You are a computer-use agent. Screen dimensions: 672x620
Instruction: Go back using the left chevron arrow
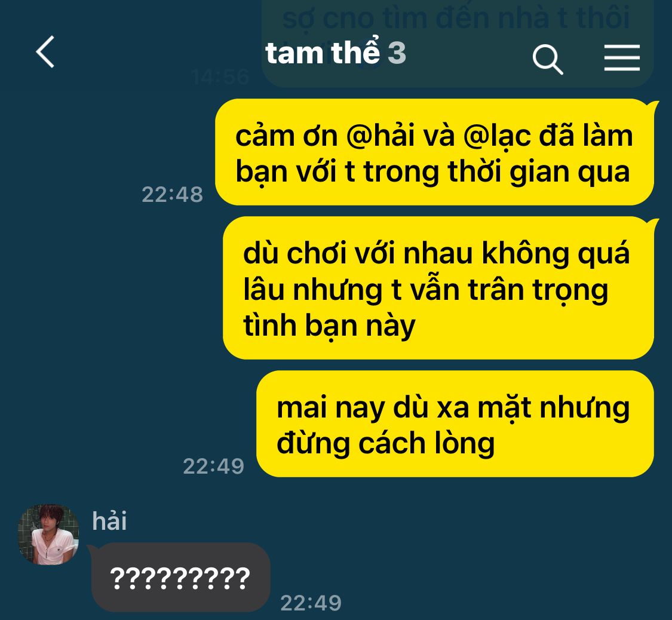pos(45,52)
